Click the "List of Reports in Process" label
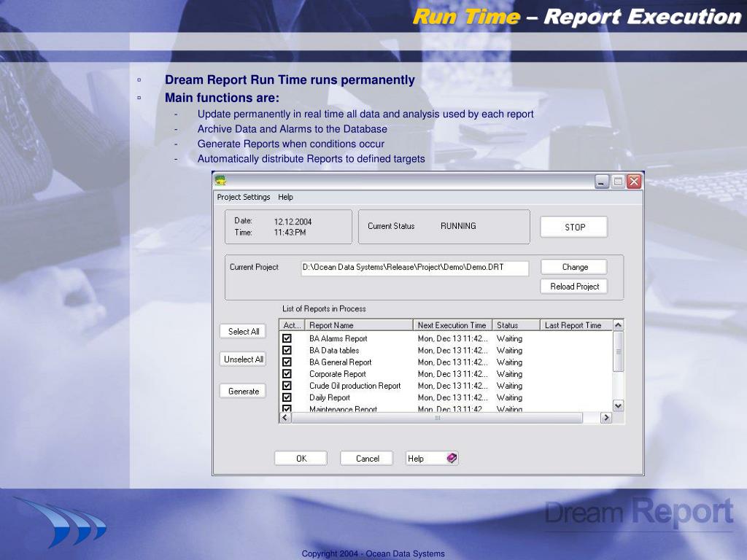 click(x=324, y=308)
